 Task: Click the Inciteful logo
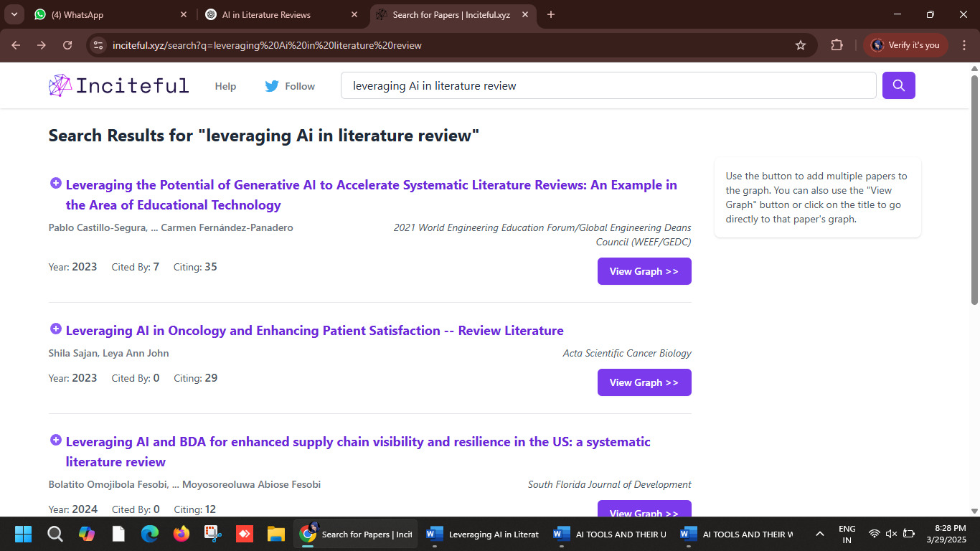pos(119,86)
